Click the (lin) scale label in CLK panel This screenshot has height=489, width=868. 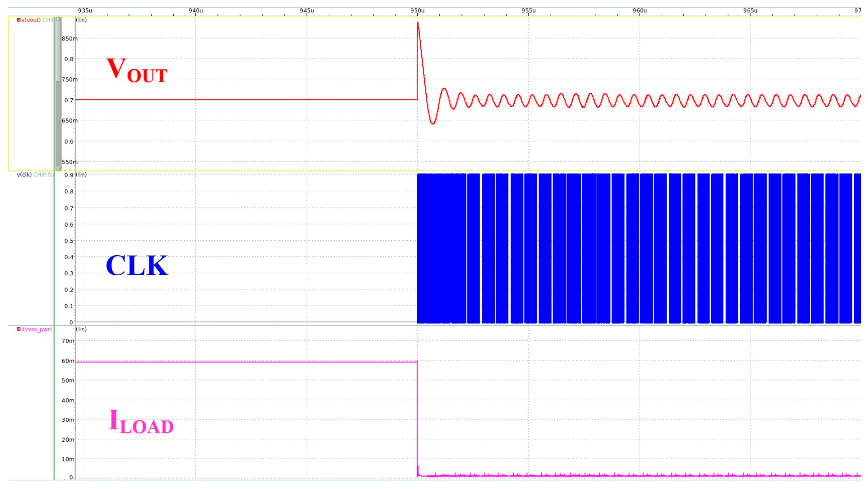click(x=81, y=175)
